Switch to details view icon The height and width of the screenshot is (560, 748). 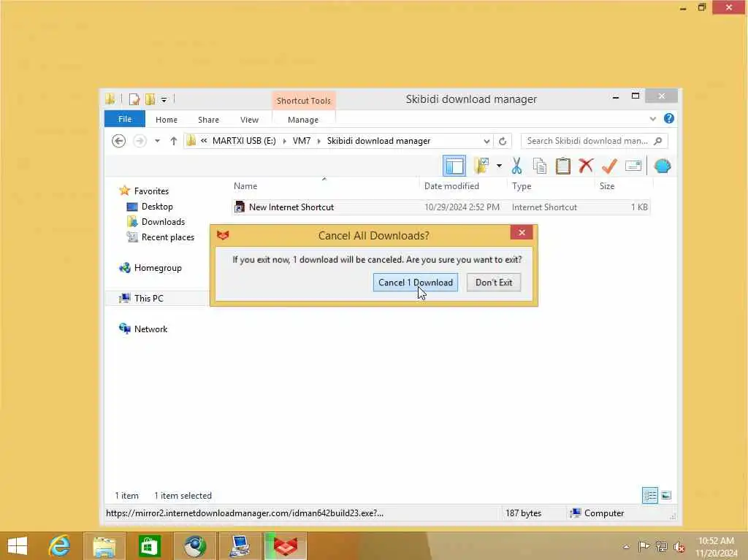pyautogui.click(x=649, y=496)
